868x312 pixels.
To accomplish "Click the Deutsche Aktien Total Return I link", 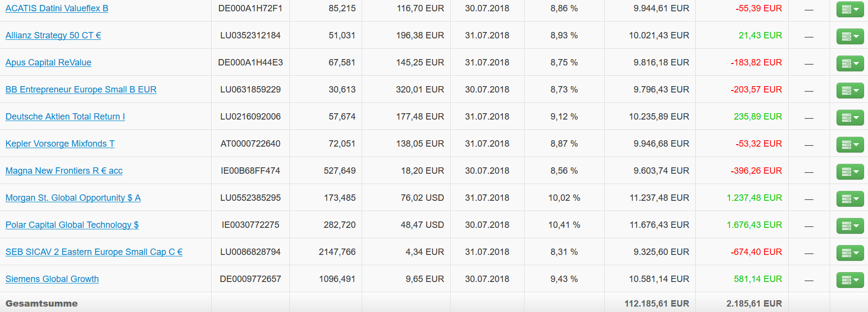I will [65, 117].
